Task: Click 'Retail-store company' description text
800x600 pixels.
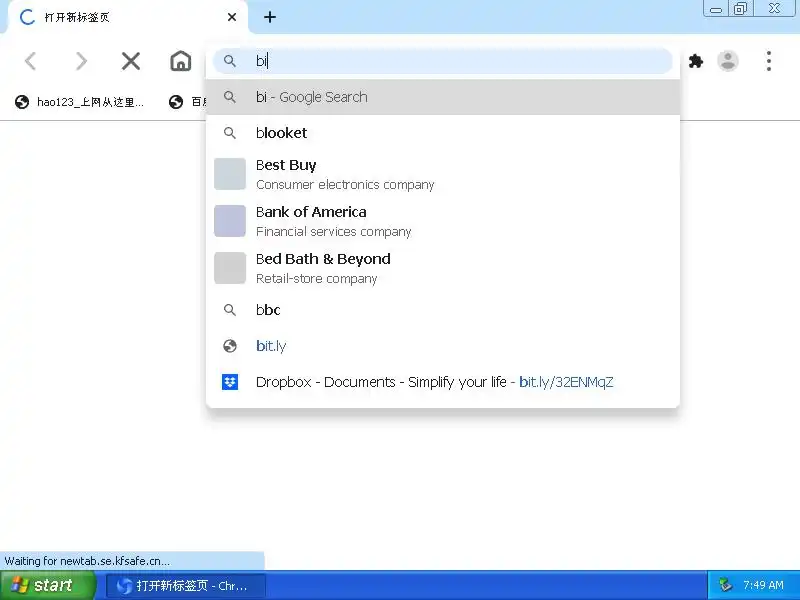Action: [x=316, y=279]
